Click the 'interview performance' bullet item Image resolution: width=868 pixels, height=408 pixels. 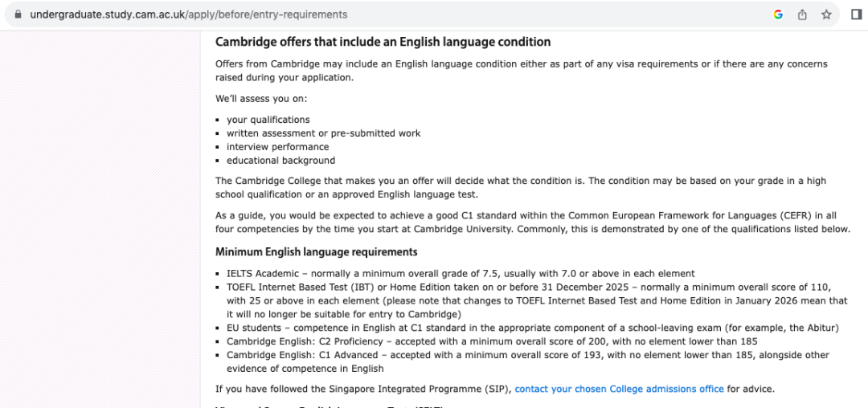(x=277, y=147)
